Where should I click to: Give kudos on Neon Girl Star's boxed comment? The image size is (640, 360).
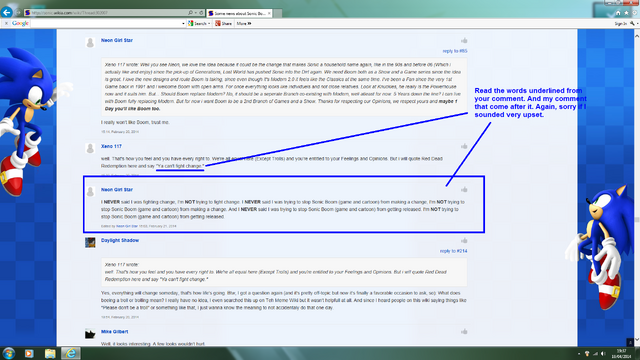coord(464,189)
